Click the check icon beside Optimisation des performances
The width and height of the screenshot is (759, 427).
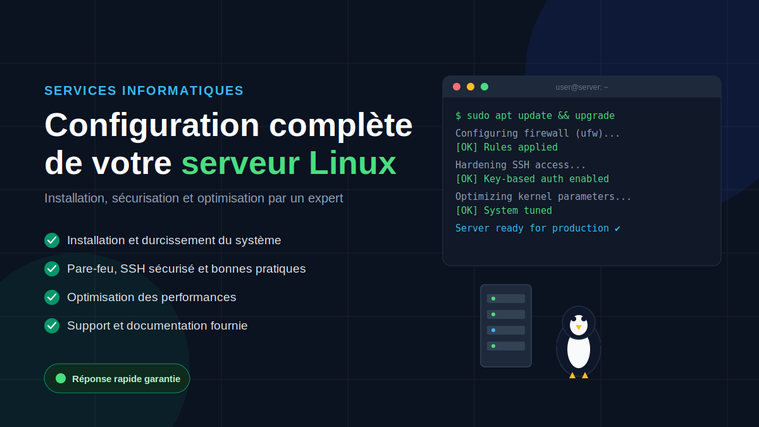tap(52, 297)
